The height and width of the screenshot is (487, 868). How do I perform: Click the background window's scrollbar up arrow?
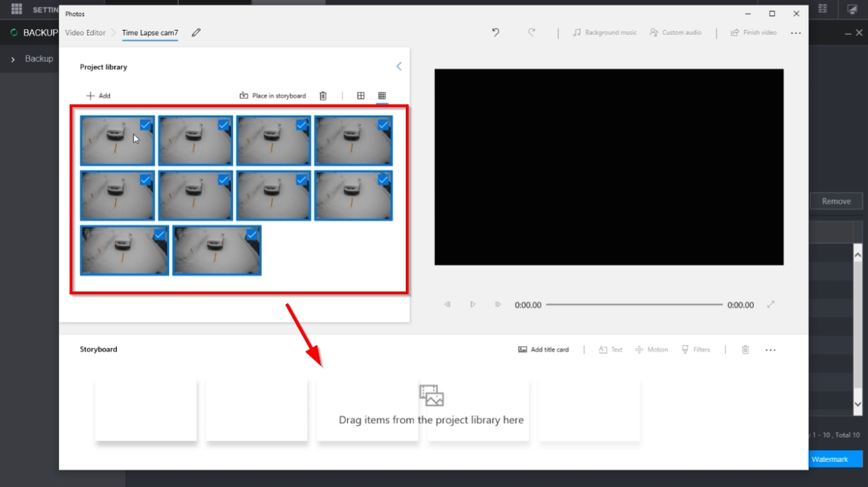858,255
